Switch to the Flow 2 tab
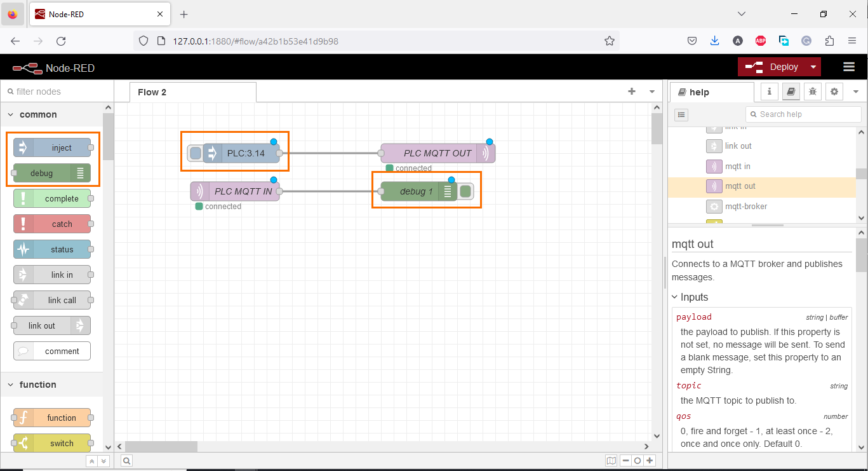 (193, 92)
